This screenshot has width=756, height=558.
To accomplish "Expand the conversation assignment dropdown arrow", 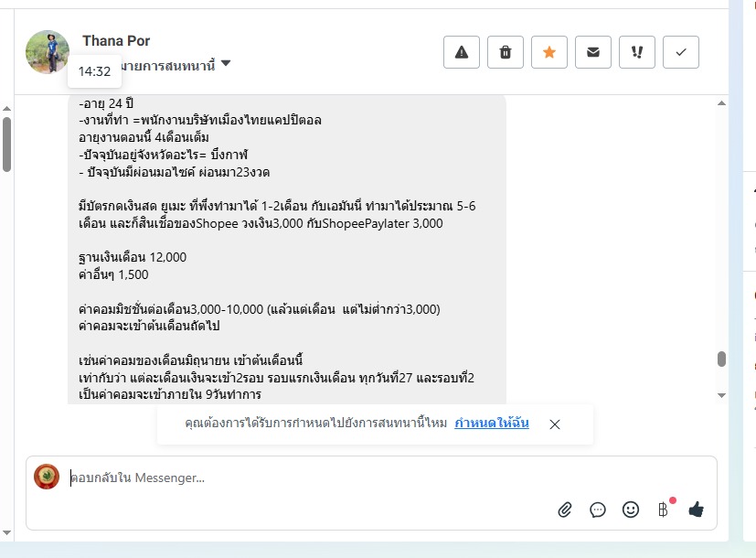I will point(226,64).
